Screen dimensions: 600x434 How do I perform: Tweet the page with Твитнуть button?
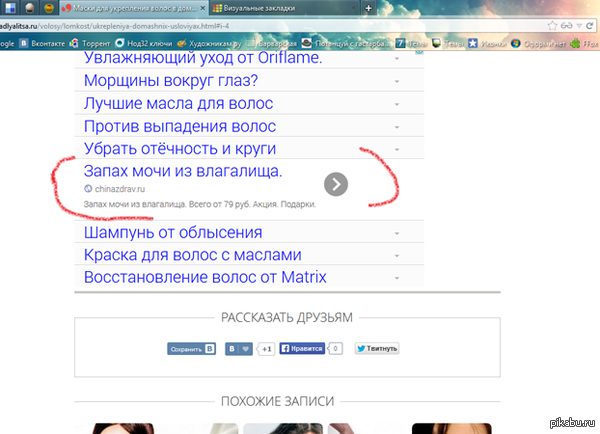(x=376, y=349)
